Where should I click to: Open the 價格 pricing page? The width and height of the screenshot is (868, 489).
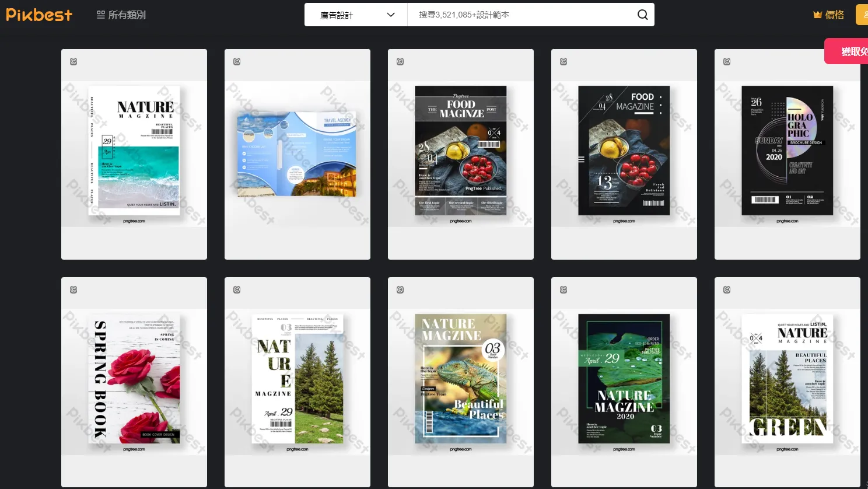coord(835,15)
